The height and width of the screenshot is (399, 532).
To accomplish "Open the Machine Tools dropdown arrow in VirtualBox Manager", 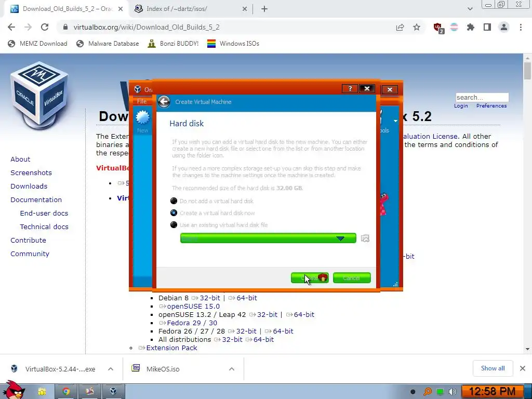I will [x=395, y=121].
